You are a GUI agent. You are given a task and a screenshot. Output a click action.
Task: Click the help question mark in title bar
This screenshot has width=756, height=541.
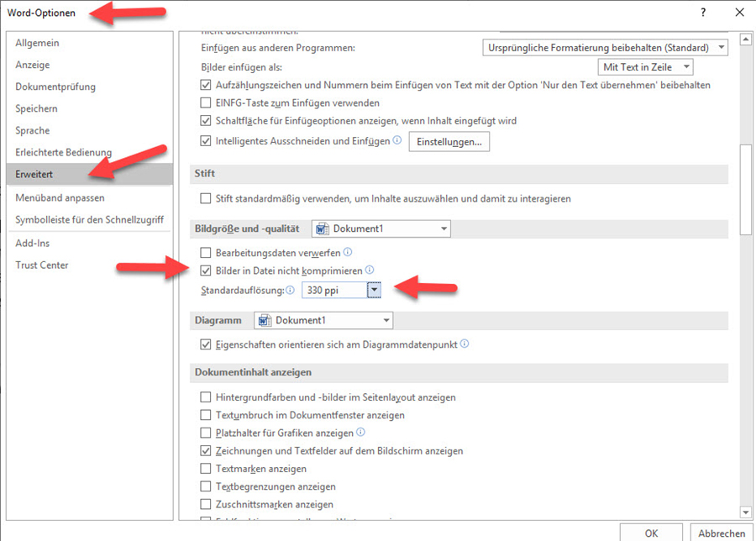coord(703,13)
